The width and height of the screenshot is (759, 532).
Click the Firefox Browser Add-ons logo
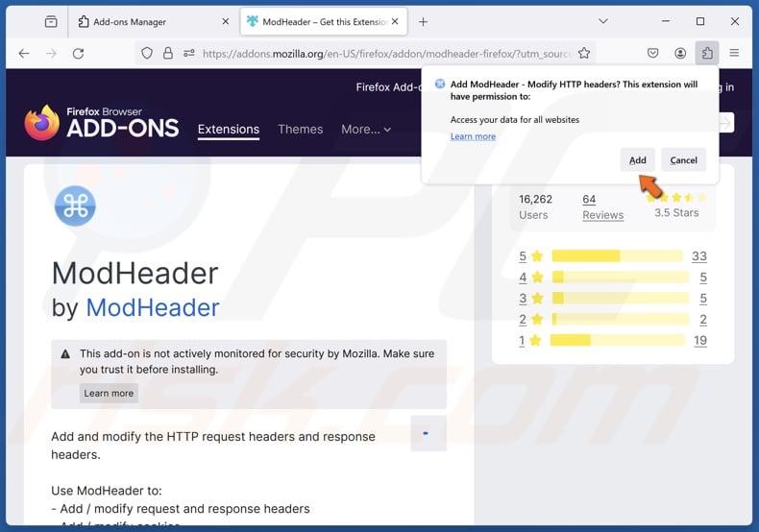[x=101, y=122]
